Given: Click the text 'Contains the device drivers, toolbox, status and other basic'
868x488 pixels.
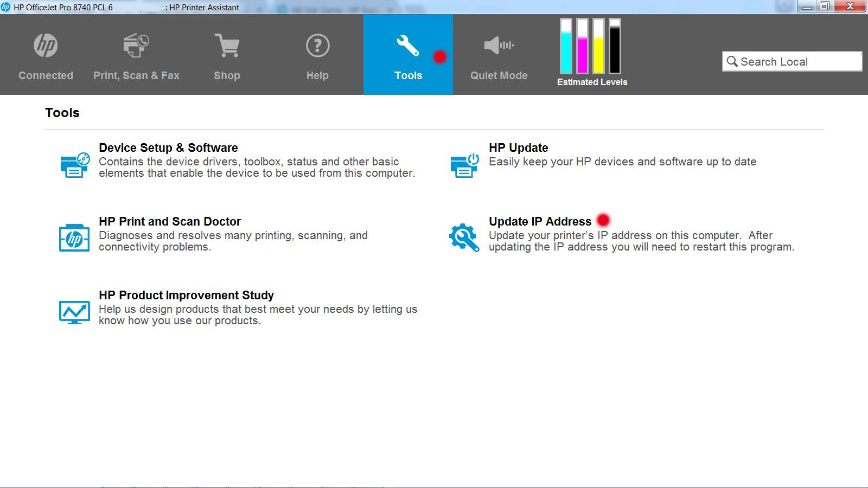Looking at the screenshot, I should click(x=248, y=162).
